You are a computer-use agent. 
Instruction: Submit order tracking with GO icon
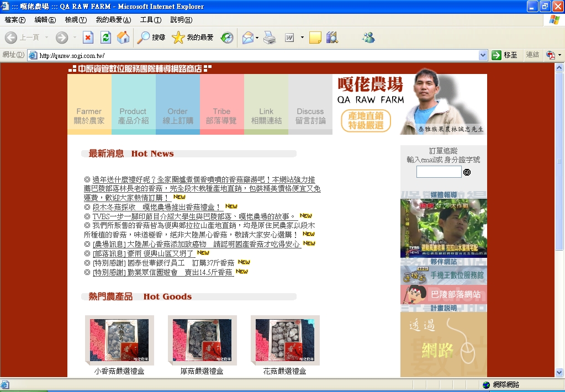click(x=467, y=172)
